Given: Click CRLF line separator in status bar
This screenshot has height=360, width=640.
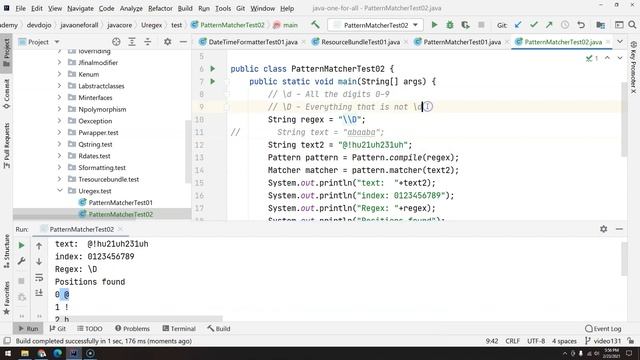Looking at the screenshot, I should click(513, 341).
